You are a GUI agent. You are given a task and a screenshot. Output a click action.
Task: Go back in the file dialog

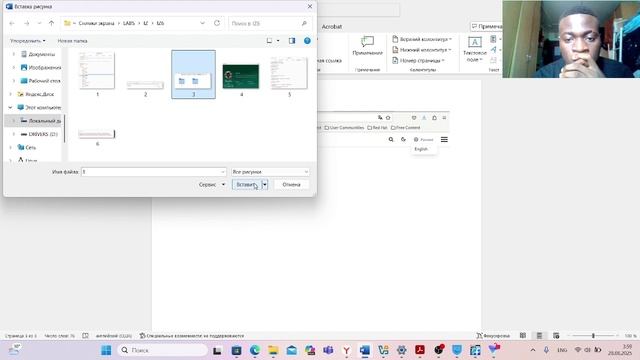point(12,23)
